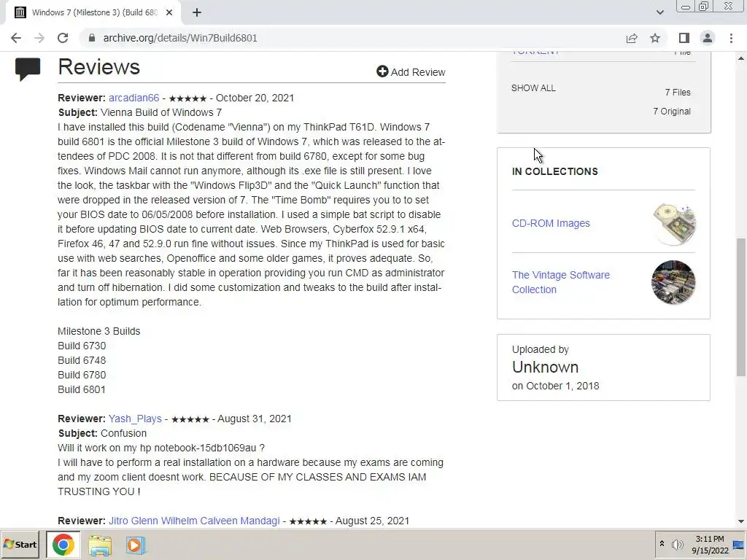Click the browser forward arrow
This screenshot has height=560, width=747.
click(x=39, y=38)
